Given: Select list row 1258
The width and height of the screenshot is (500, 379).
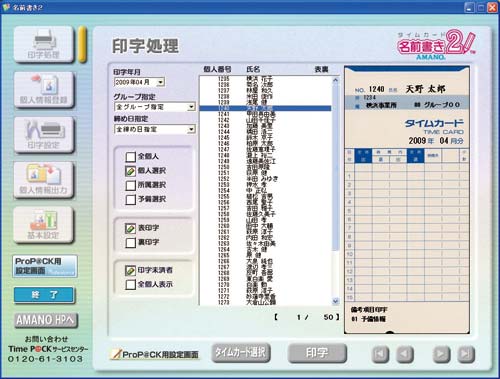Looking at the screenshot, I should pyautogui.click(x=265, y=214).
